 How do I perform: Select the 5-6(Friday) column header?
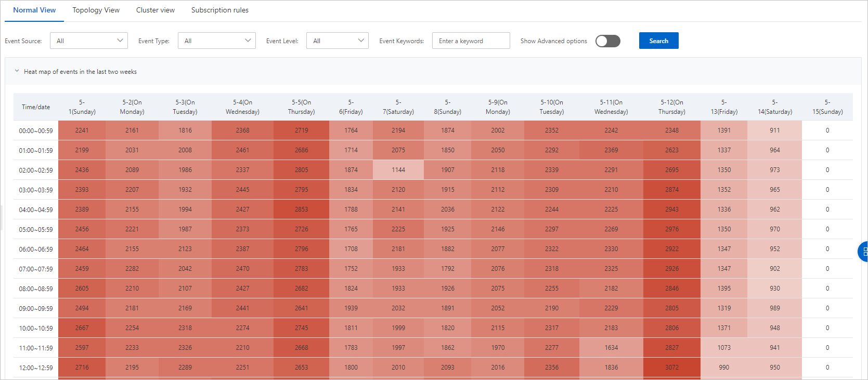(351, 107)
